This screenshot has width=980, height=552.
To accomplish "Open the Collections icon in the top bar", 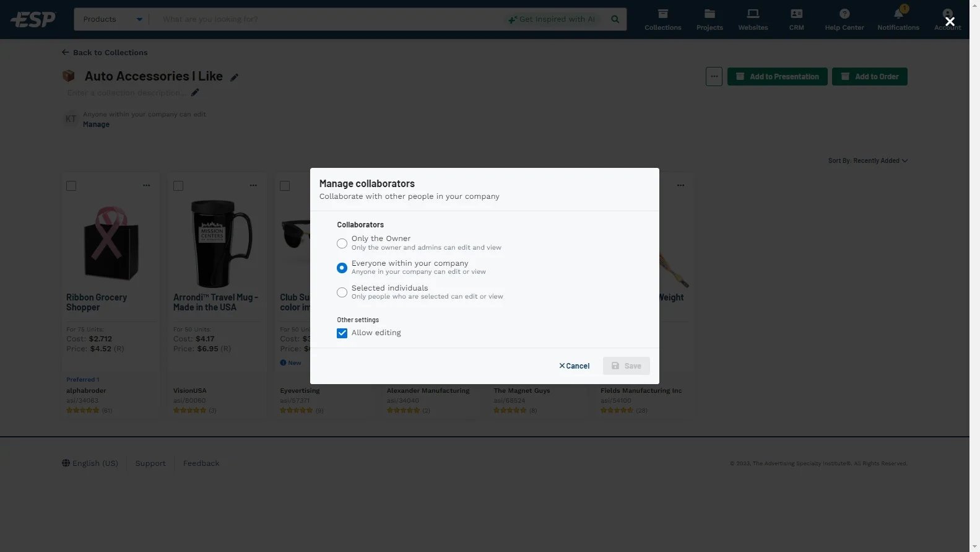I will coord(662,19).
